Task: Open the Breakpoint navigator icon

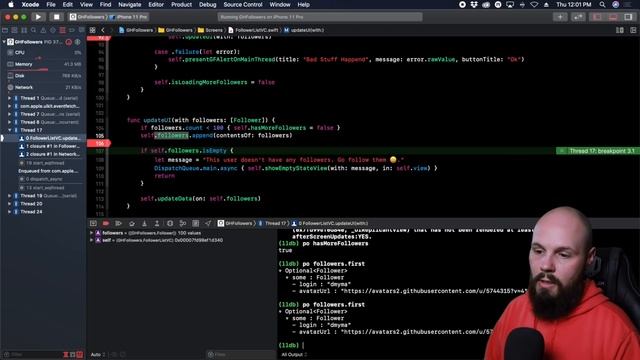Action: pos(72,30)
